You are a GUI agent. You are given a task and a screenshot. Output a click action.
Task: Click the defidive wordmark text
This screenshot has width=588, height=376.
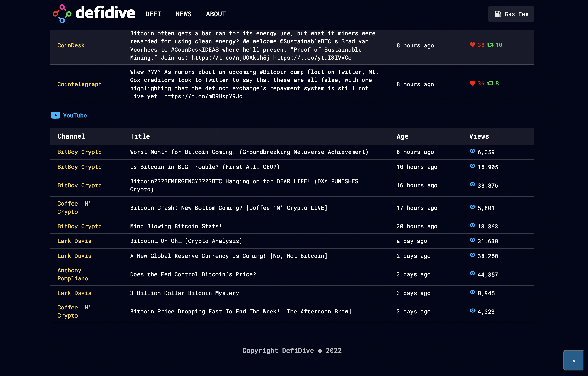(105, 13)
